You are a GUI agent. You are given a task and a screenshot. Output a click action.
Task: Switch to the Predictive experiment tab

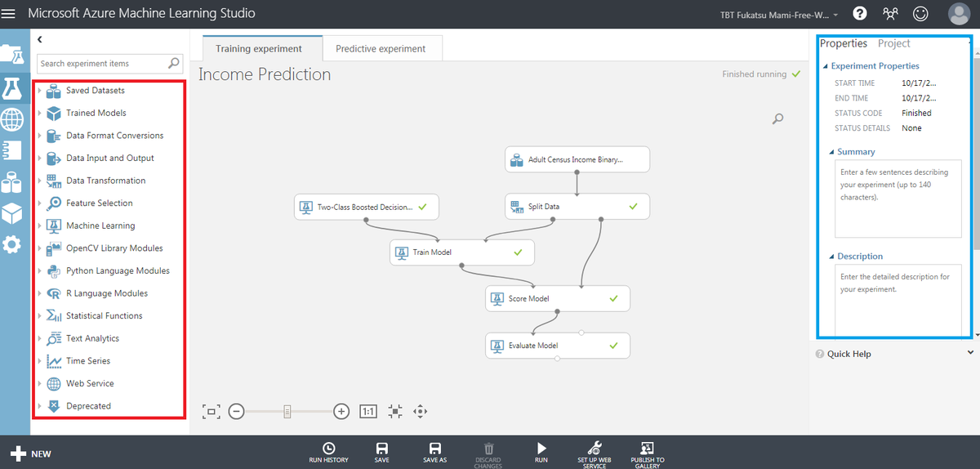(381, 48)
